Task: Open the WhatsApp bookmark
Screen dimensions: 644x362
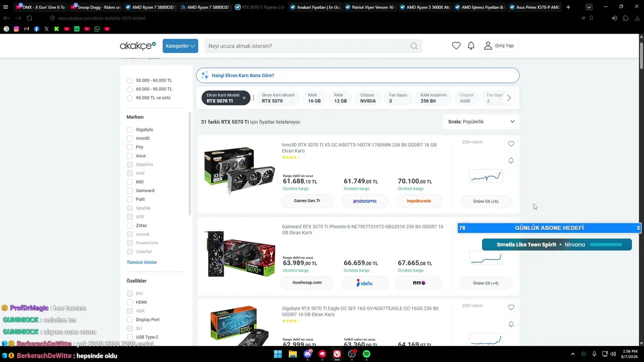Action: [x=97, y=29]
